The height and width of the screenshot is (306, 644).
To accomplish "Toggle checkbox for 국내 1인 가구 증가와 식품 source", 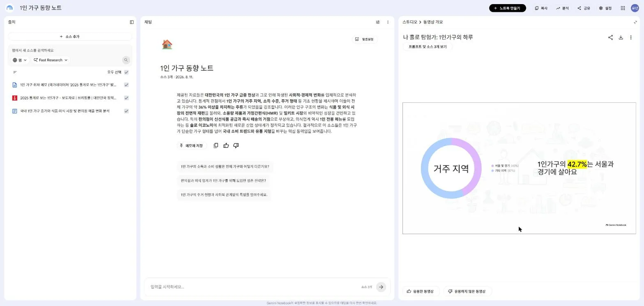I will [126, 111].
